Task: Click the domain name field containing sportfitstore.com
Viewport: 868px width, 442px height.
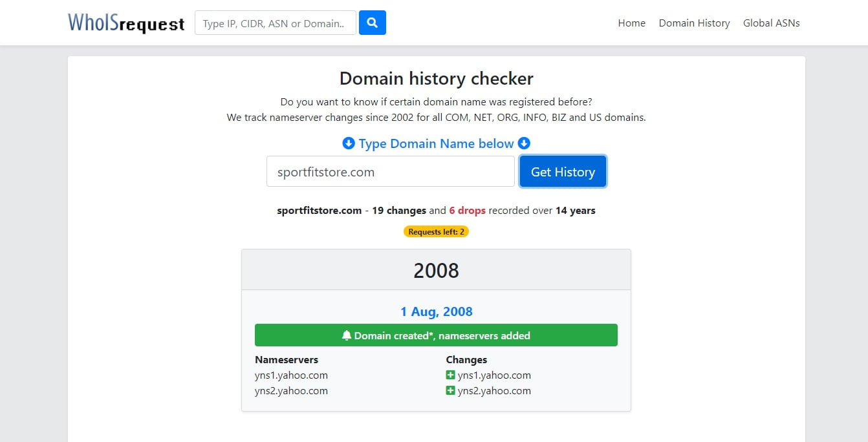Action: [x=391, y=172]
